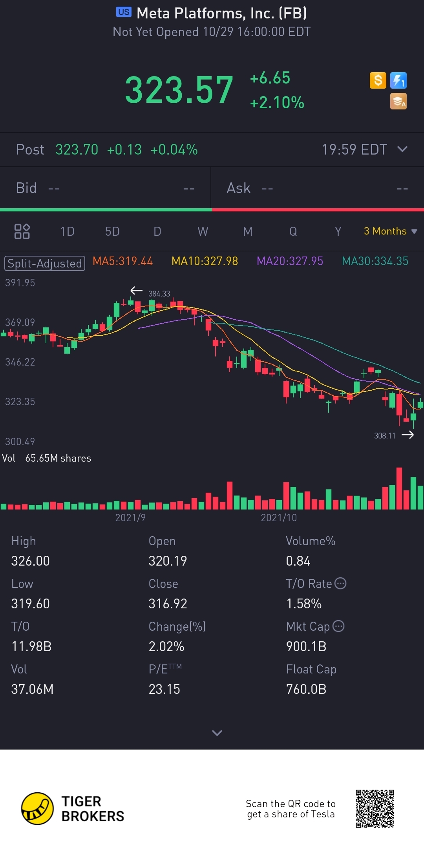
Task: Tap the blue lightning bolt badge icon
Action: [398, 80]
